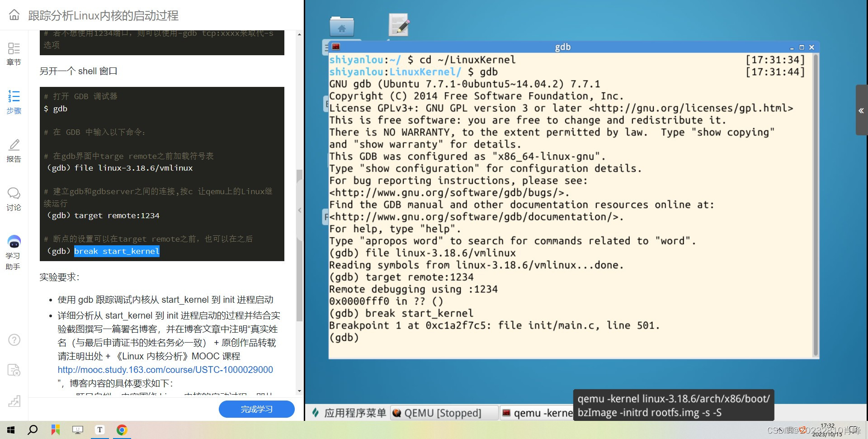Open the 讨论 discussion sidebar icon

click(14, 199)
